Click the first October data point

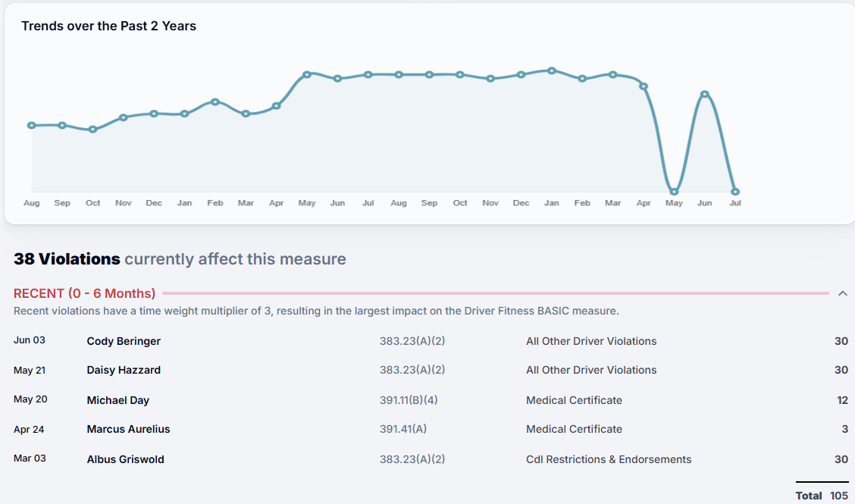[92, 130]
